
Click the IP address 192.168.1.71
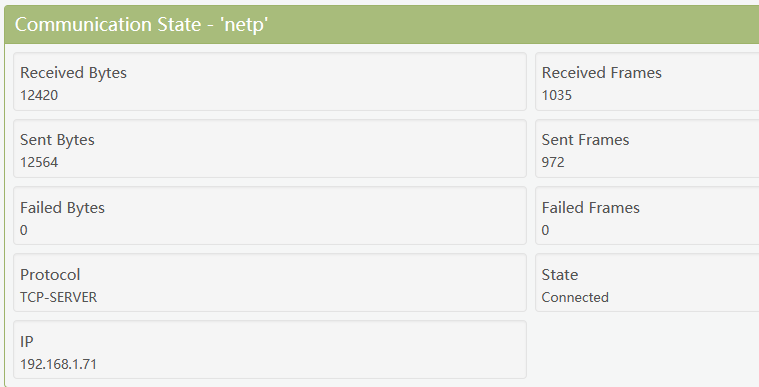[59, 364]
